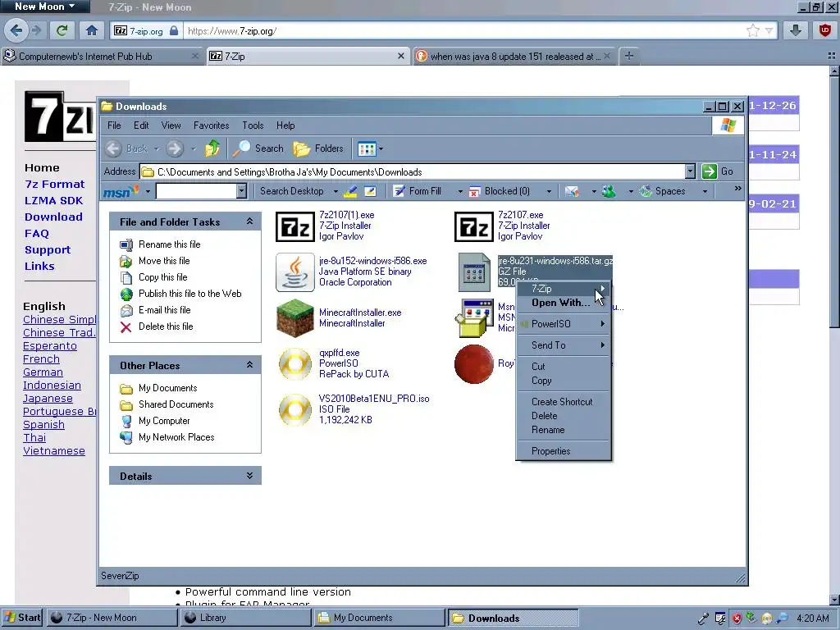Reload the 7-zip.org page
This screenshot has height=630, width=840.
pos(62,30)
